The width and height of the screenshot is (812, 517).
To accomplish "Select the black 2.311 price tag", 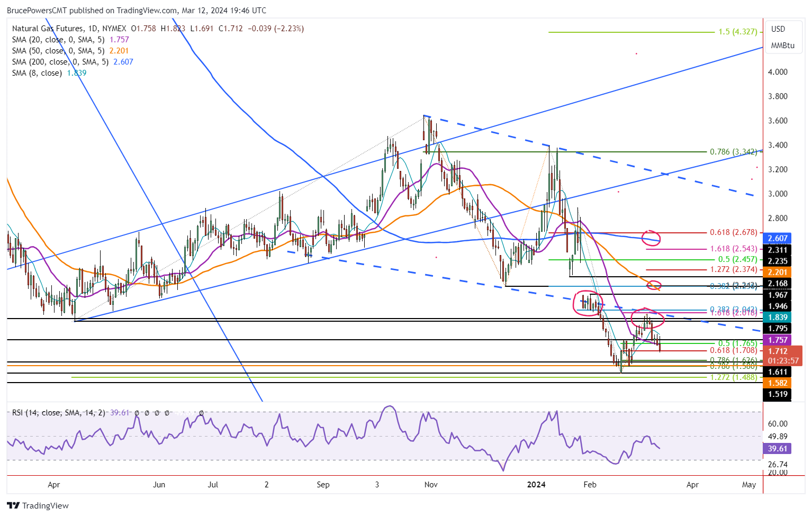I will point(777,250).
